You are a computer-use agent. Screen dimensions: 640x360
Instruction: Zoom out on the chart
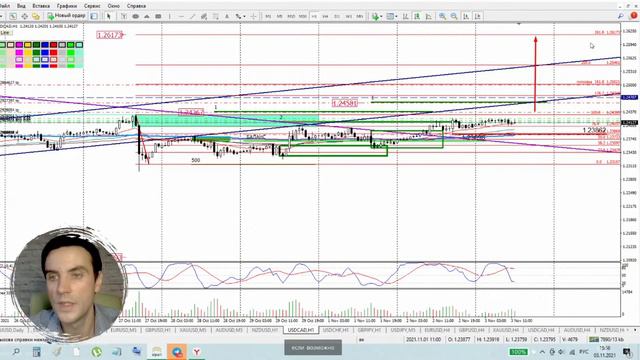click(x=454, y=16)
